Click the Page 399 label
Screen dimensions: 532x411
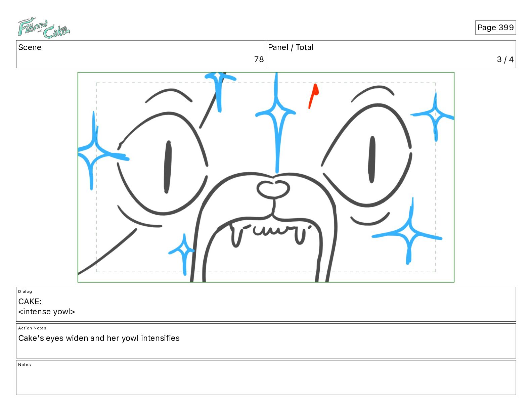coord(495,28)
